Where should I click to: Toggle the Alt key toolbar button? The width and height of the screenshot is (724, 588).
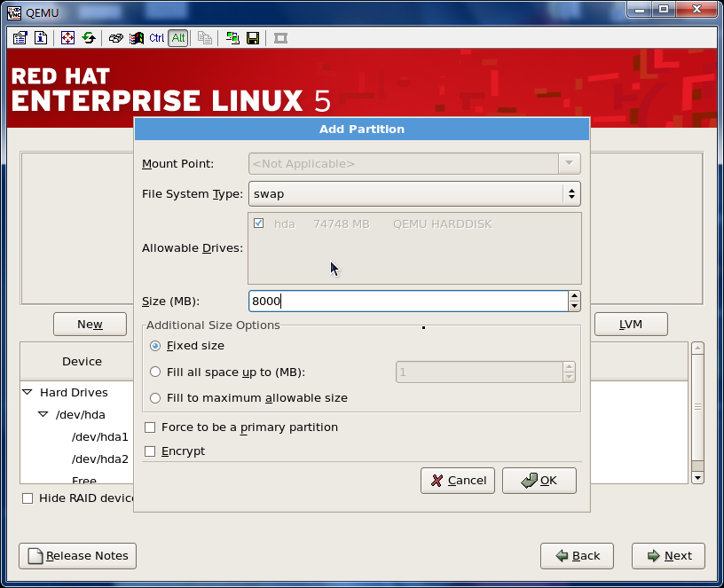(x=178, y=38)
